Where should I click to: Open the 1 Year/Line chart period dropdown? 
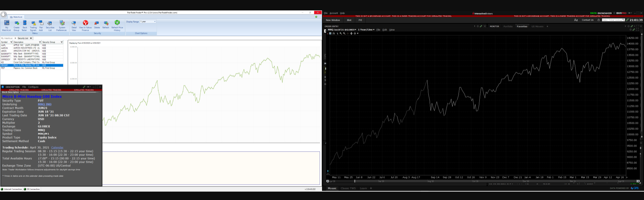[366, 29]
